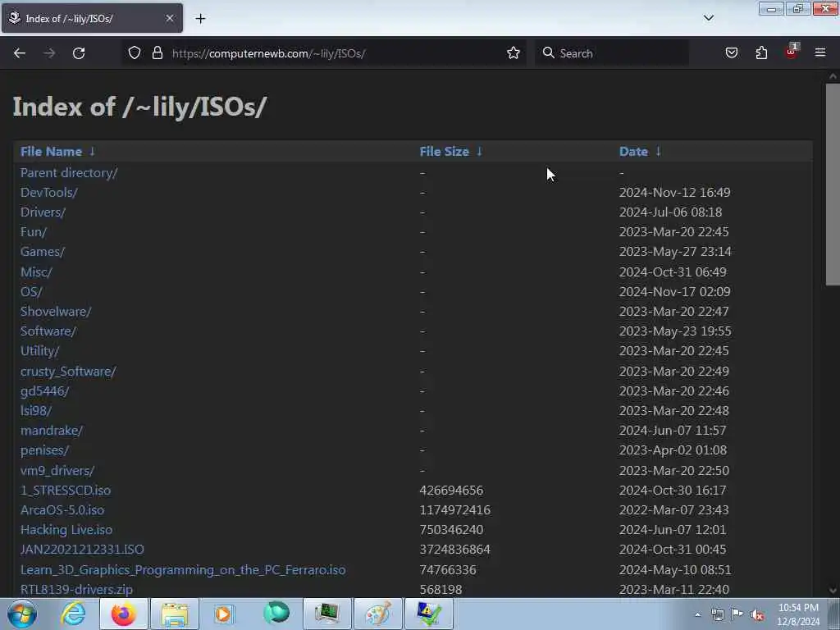Click the page vertical scrollbar thumb
Image resolution: width=840 pixels, height=630 pixels.
click(833, 185)
